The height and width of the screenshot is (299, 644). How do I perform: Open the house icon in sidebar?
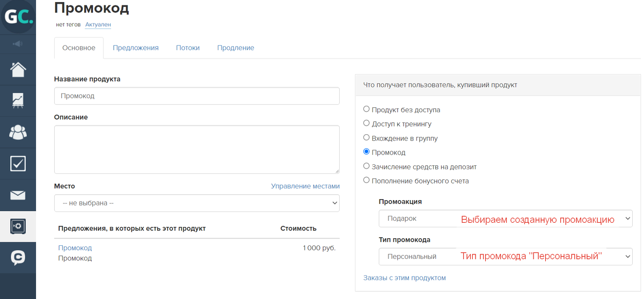click(x=18, y=69)
